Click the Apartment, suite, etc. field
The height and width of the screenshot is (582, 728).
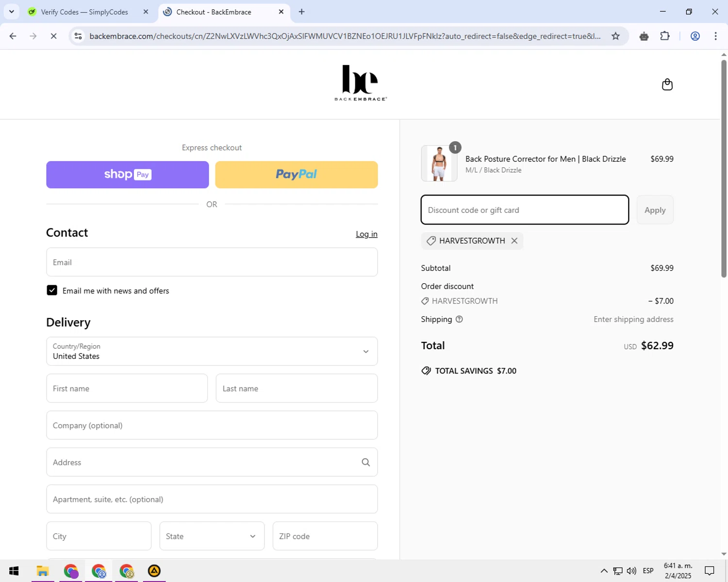(212, 499)
